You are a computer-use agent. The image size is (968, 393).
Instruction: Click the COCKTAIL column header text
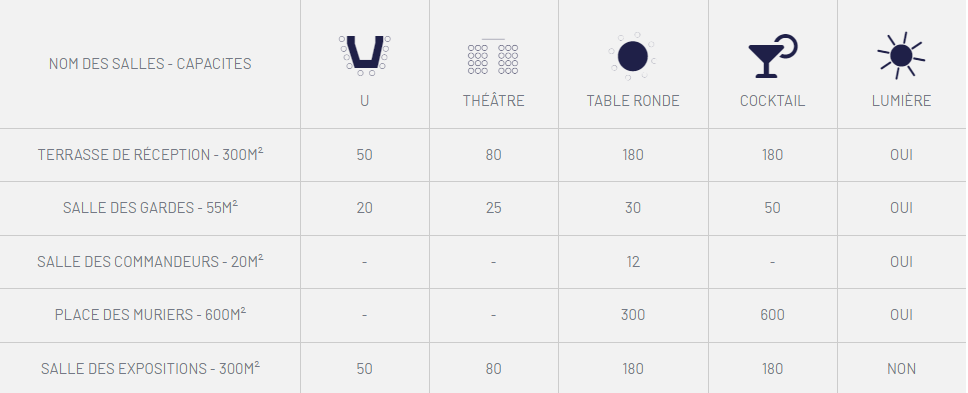pyautogui.click(x=772, y=101)
